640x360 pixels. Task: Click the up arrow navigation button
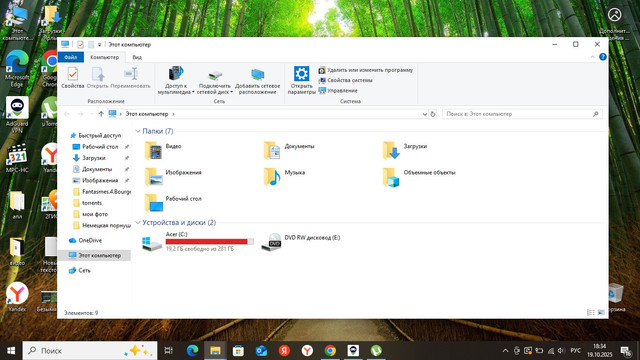(x=101, y=114)
